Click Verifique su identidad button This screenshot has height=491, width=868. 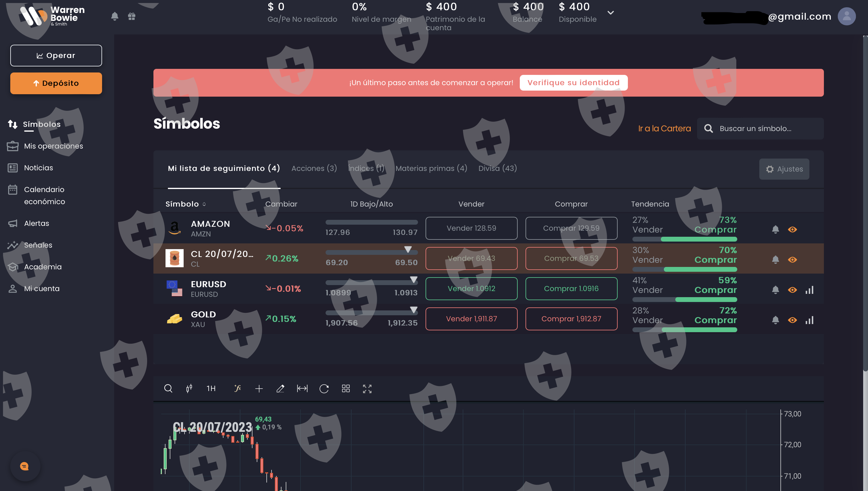[573, 83]
